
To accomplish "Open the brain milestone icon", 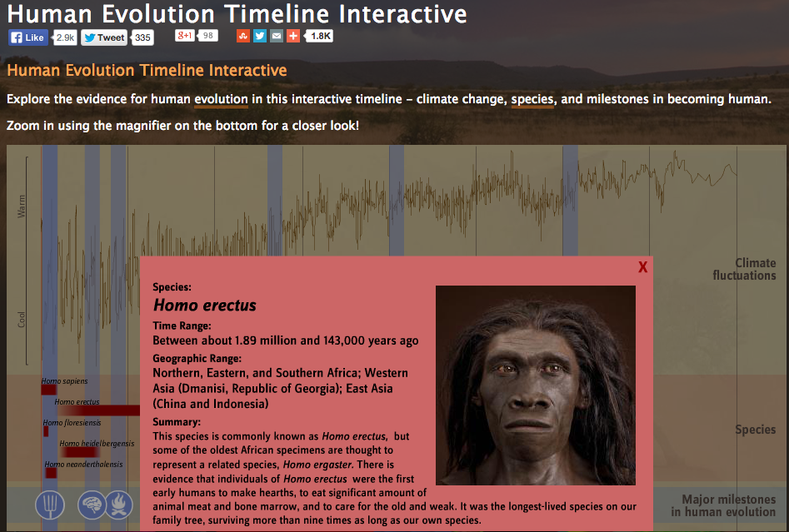I will [x=92, y=505].
